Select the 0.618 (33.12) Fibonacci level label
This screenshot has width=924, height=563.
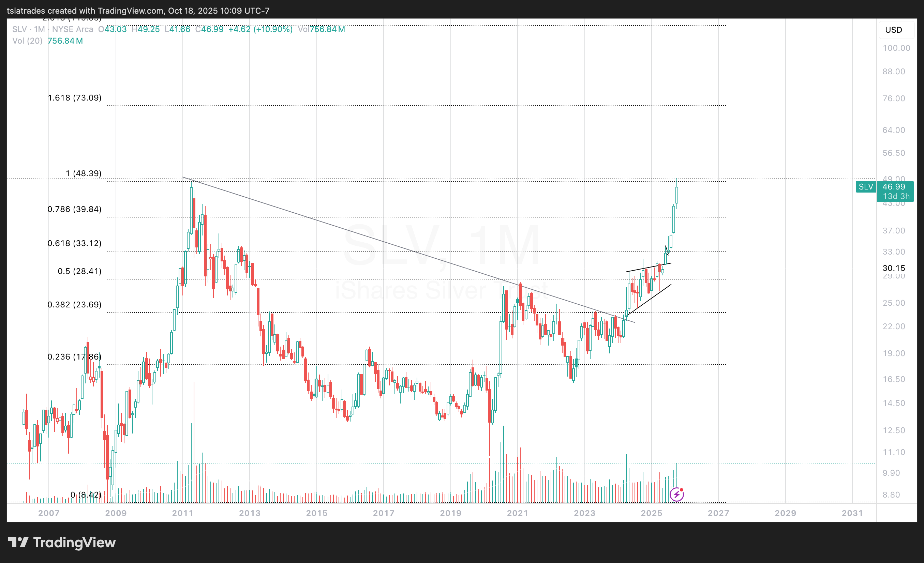75,243
